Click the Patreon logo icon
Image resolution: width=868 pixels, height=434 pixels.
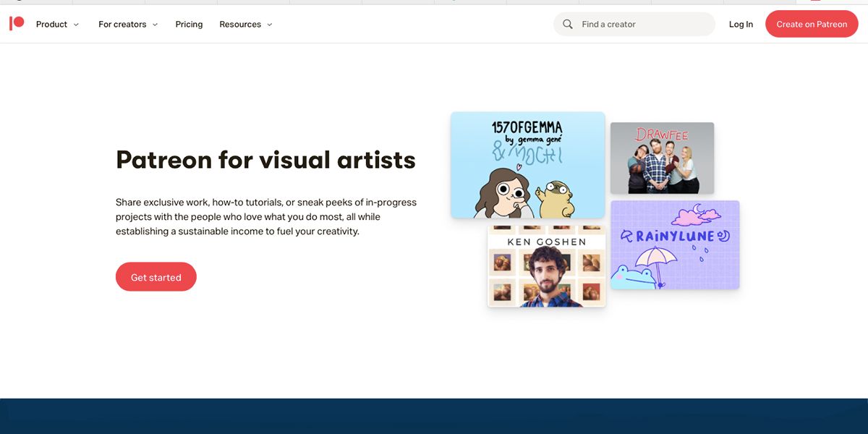(17, 24)
